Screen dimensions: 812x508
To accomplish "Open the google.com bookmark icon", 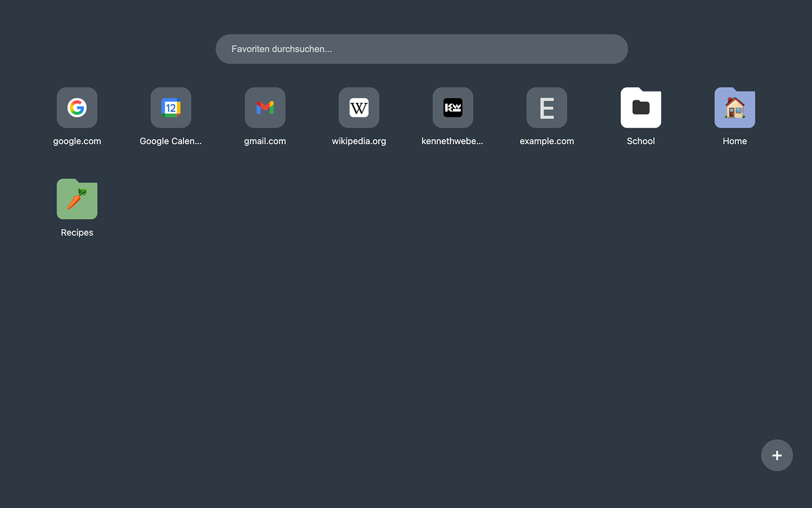I will coord(77,107).
